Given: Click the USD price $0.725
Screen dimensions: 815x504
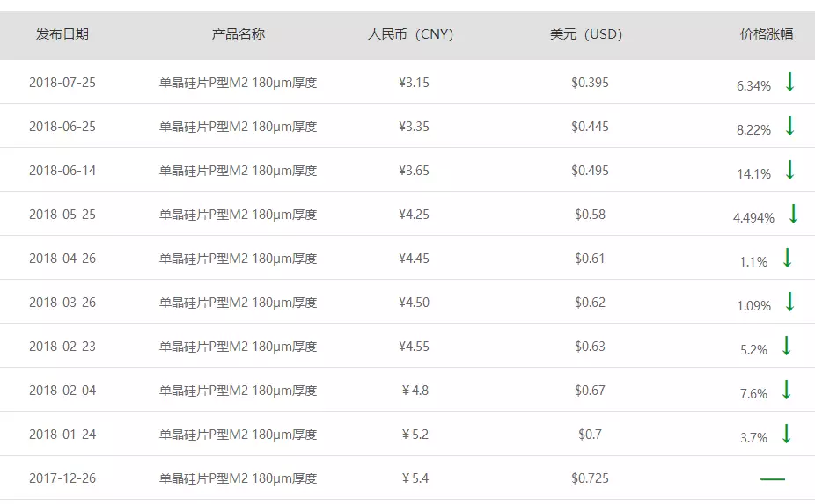Looking at the screenshot, I should [x=590, y=478].
